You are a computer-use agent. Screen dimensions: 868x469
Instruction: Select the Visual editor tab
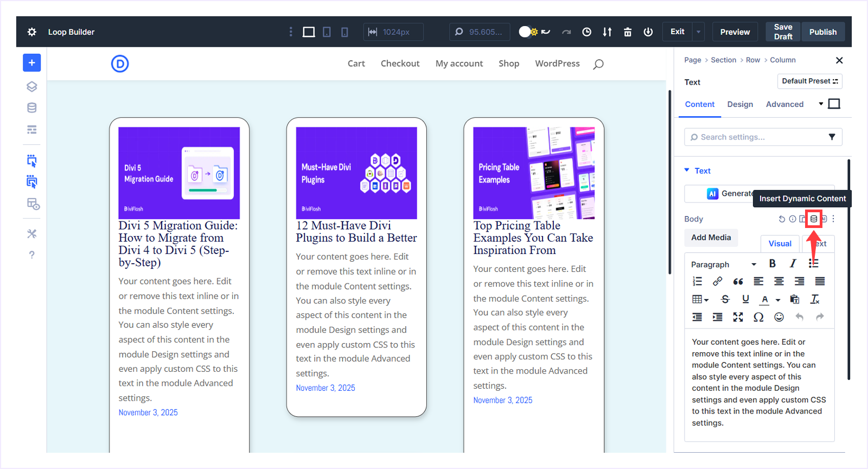coord(780,244)
